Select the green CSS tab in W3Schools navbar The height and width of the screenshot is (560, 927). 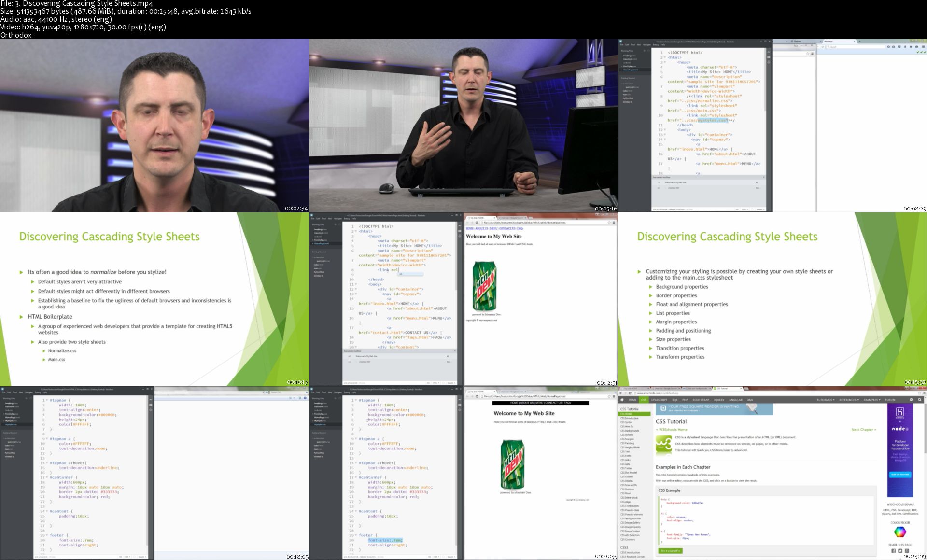pos(644,400)
